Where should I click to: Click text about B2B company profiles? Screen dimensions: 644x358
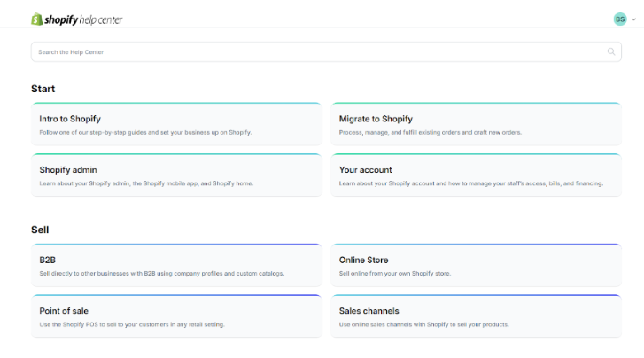162,273
